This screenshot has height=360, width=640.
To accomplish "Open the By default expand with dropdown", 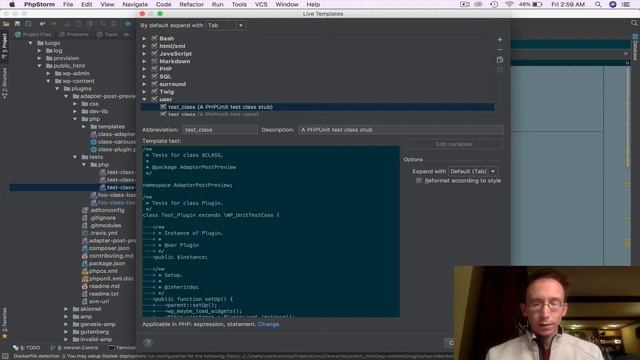I will click(x=226, y=25).
